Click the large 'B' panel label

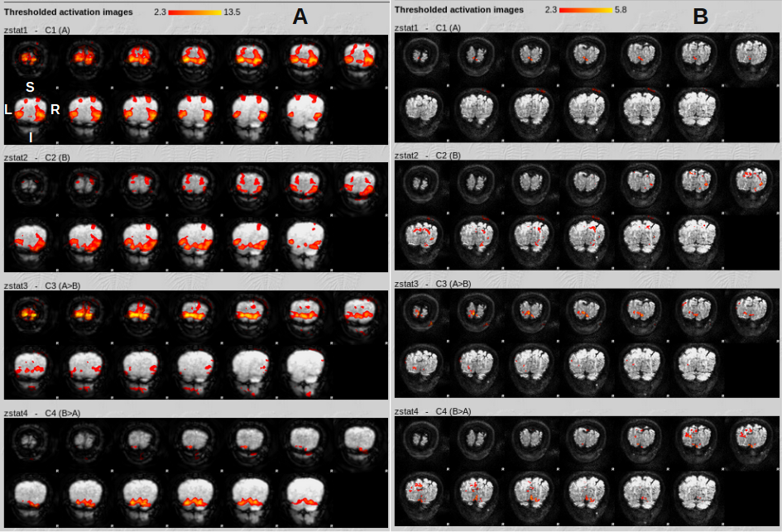pyautogui.click(x=700, y=17)
